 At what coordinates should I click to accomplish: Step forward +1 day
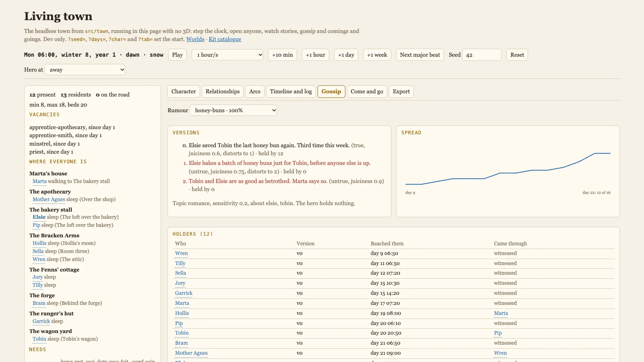click(x=346, y=55)
